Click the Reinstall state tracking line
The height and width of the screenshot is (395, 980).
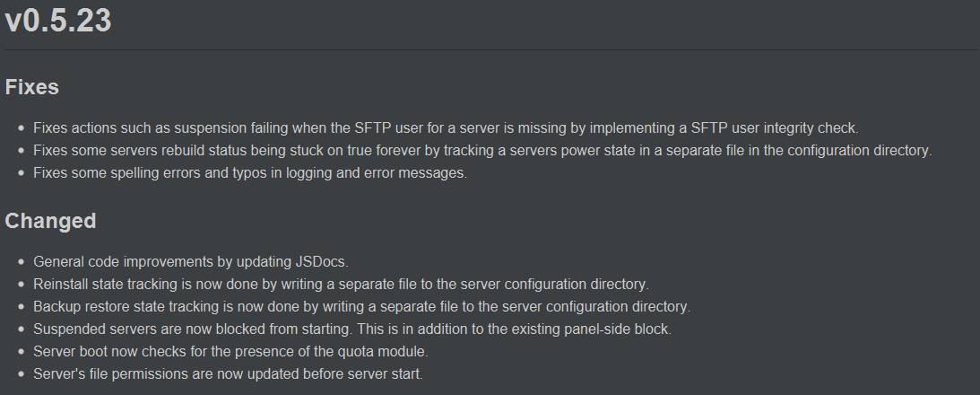(341, 284)
